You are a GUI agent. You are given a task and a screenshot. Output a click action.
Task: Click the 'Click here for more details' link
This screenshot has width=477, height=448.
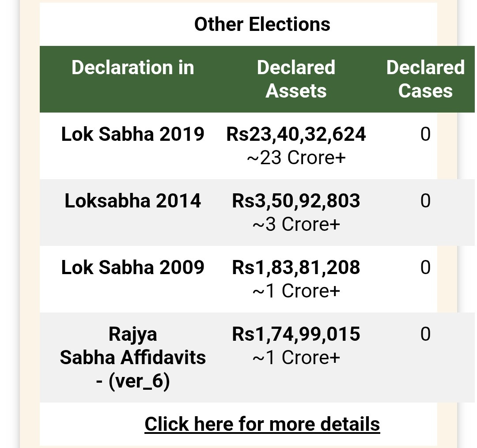[262, 424]
